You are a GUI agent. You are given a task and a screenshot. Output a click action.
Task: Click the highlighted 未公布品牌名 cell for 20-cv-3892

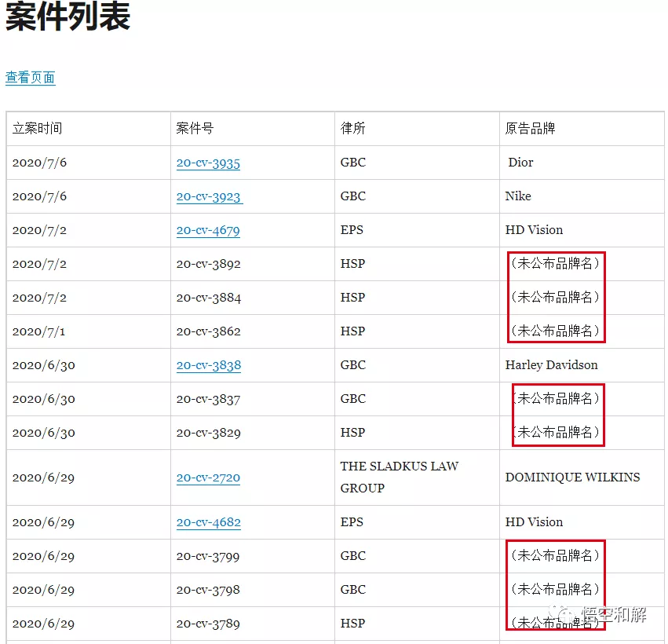[x=556, y=264]
